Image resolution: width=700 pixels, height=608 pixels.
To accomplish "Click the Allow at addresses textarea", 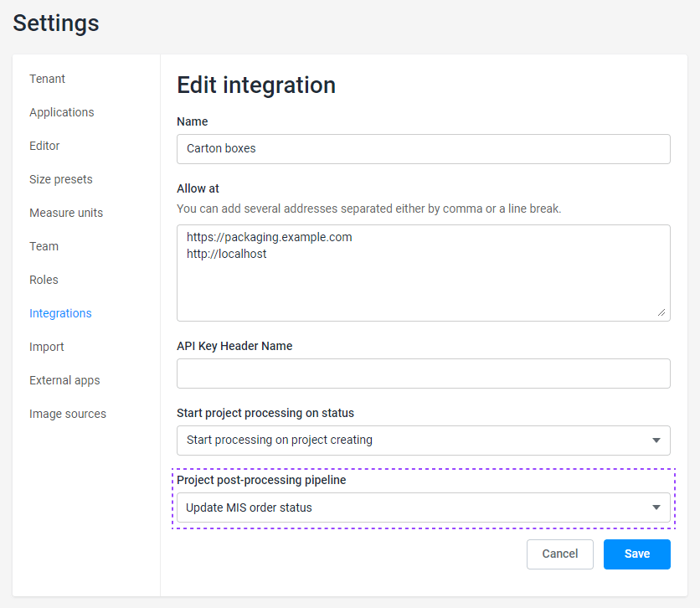I will tap(423, 273).
